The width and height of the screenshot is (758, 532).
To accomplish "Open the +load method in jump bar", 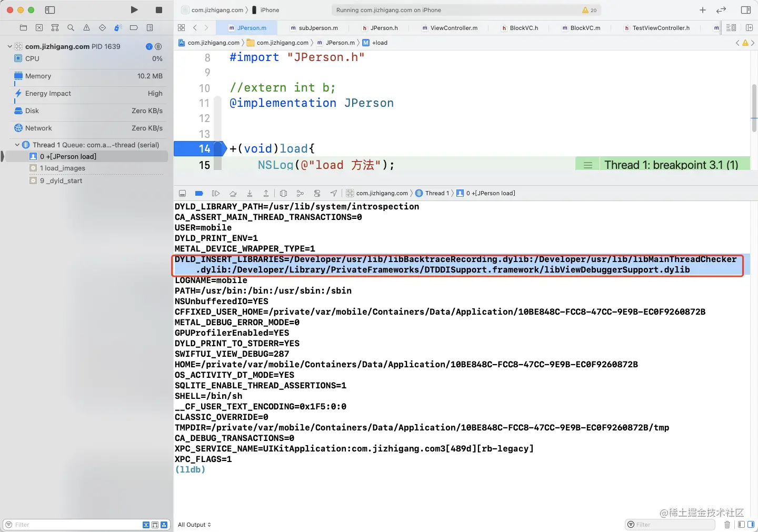I will point(375,43).
